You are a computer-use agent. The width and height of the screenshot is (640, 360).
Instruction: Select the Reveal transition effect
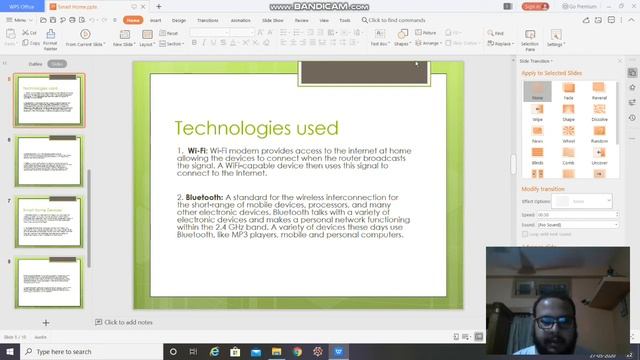[x=599, y=91]
